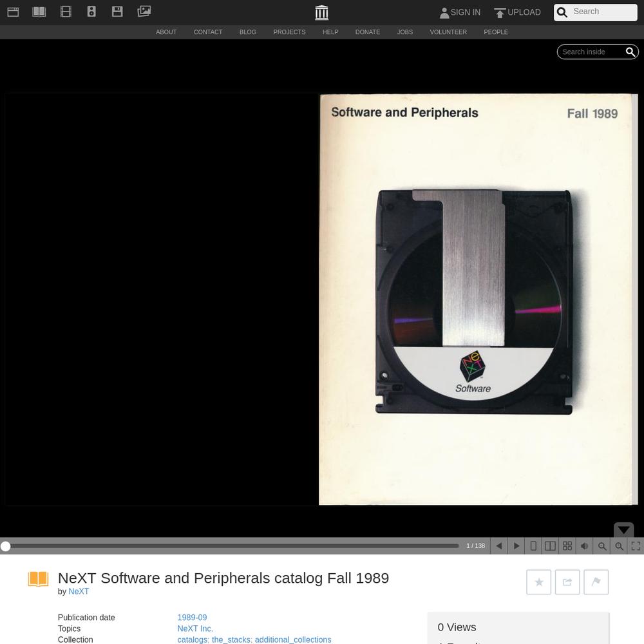
Task: Focus the top Search input field
Action: 604,12
